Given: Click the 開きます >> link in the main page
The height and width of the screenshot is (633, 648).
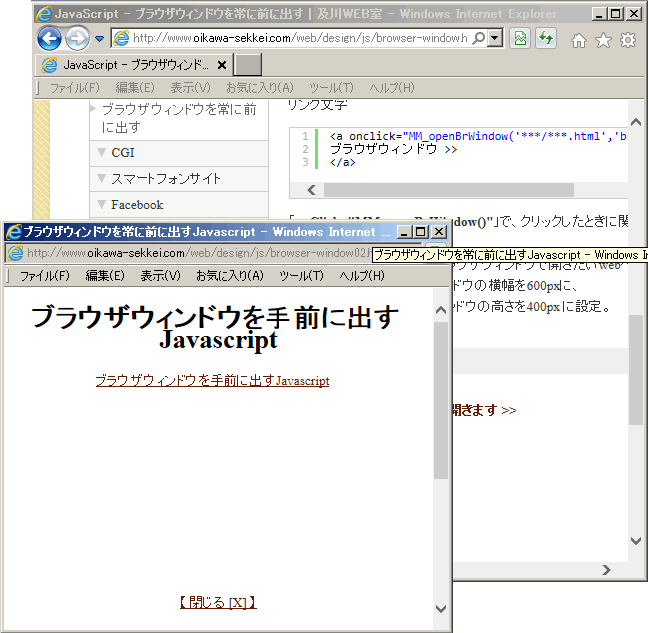Looking at the screenshot, I should pyautogui.click(x=484, y=410).
